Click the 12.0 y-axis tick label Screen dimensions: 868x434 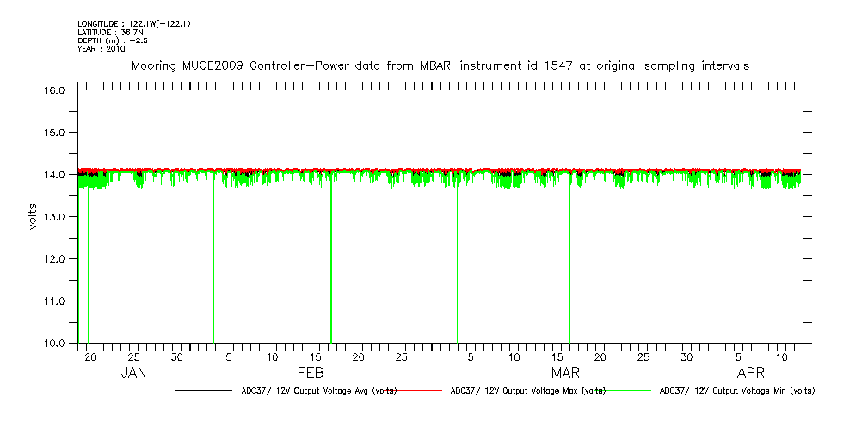(x=56, y=259)
